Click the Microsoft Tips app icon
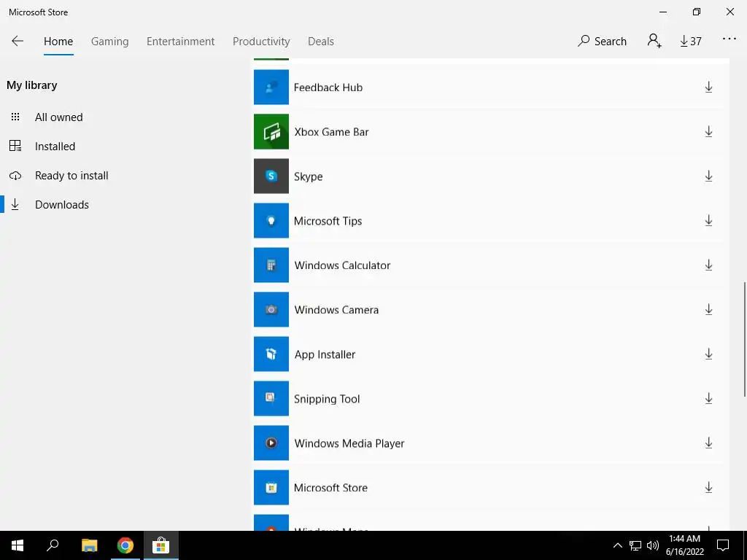The height and width of the screenshot is (560, 747). [x=271, y=220]
